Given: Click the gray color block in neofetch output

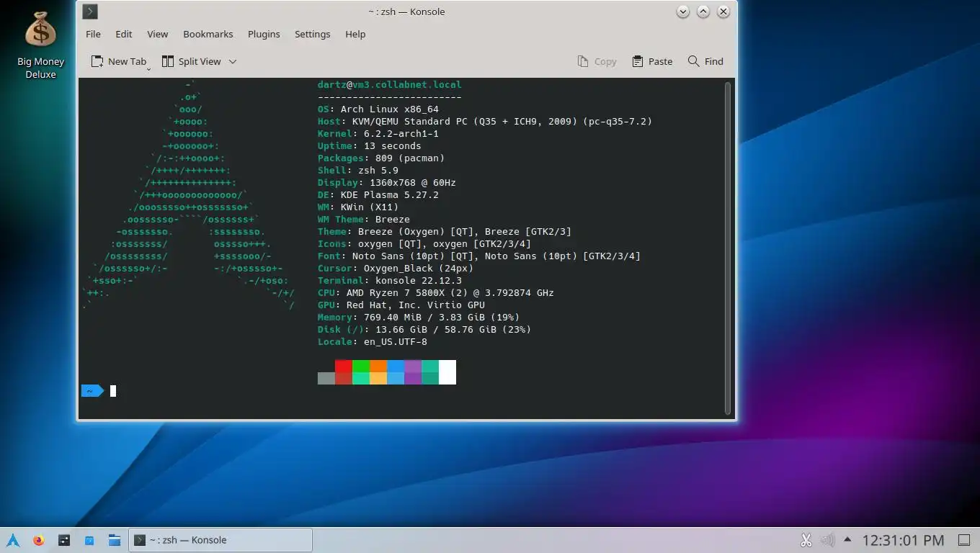Looking at the screenshot, I should [326, 378].
